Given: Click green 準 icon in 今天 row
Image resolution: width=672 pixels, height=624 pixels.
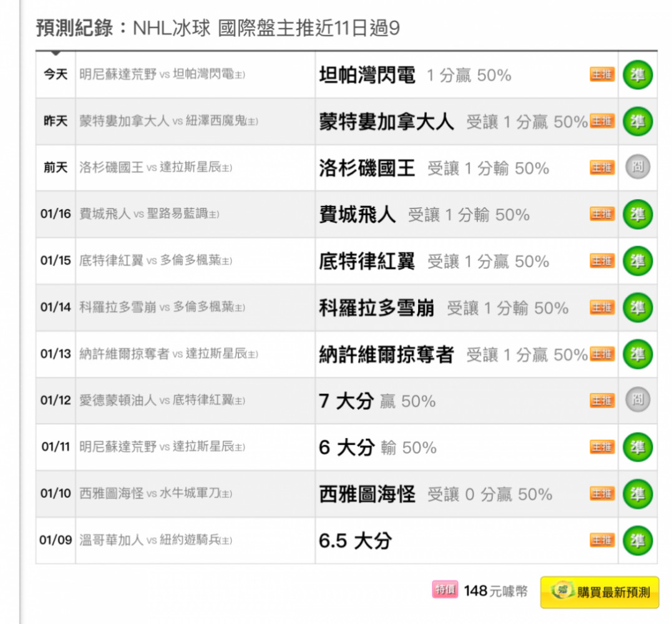Looking at the screenshot, I should pyautogui.click(x=637, y=75).
